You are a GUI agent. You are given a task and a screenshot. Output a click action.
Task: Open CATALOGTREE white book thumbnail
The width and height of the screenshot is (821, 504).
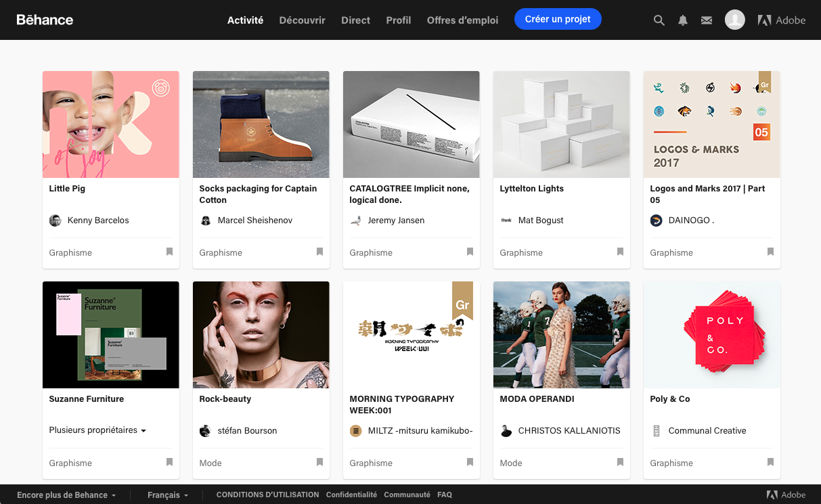point(412,124)
